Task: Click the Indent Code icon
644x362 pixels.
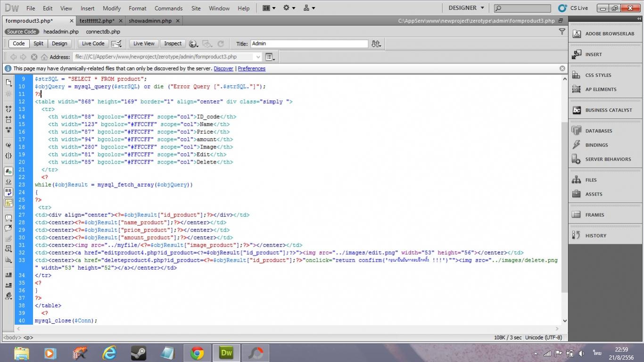Action: pos(8,275)
